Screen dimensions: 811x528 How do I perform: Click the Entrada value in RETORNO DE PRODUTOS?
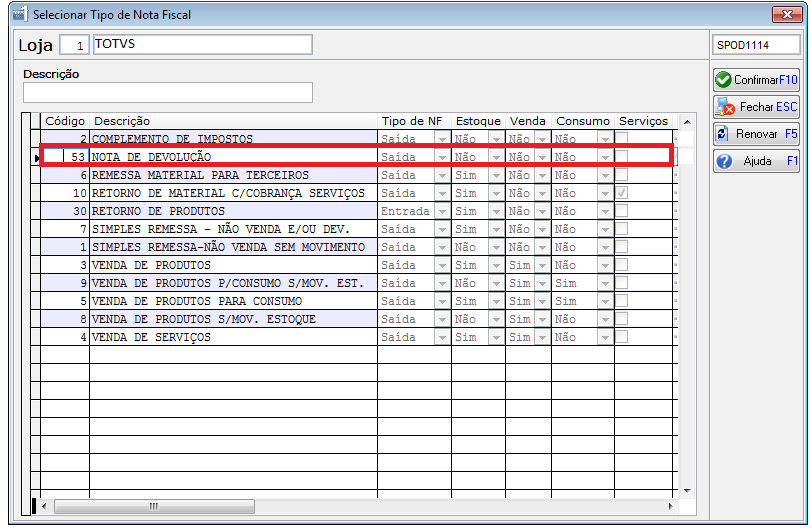(x=405, y=211)
